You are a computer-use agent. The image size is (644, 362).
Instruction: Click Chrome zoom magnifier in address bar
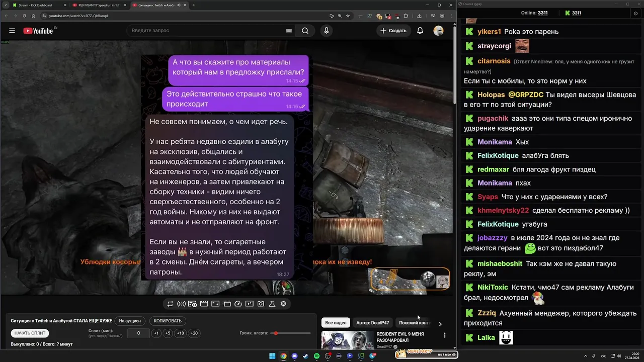340,16
